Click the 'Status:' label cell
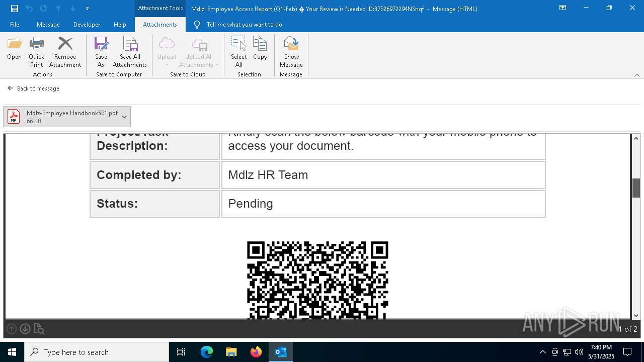The height and width of the screenshot is (362, 644). [x=154, y=204]
